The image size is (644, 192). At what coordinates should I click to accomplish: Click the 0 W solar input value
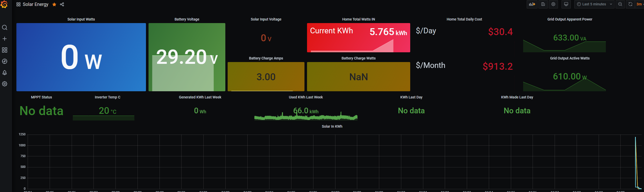pyautogui.click(x=81, y=57)
